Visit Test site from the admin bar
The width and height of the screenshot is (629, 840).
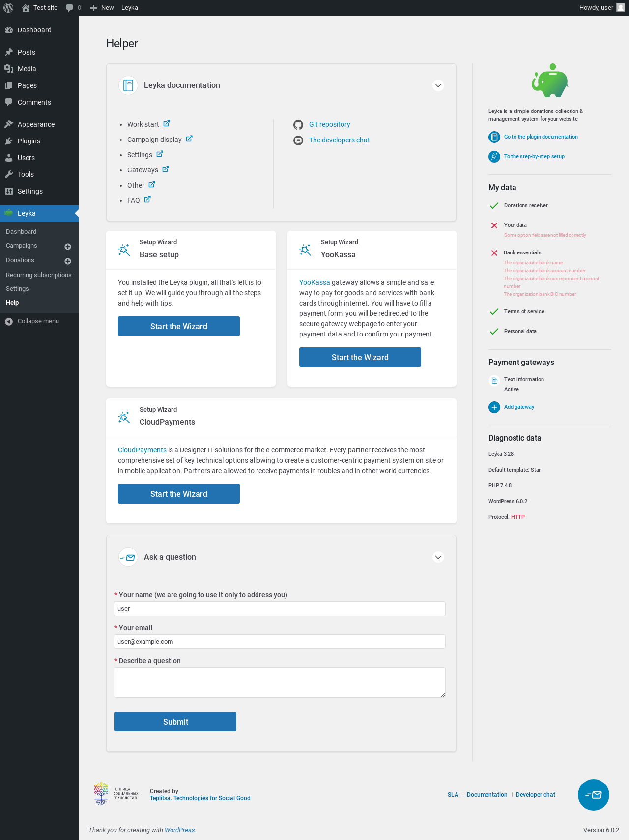(40, 8)
